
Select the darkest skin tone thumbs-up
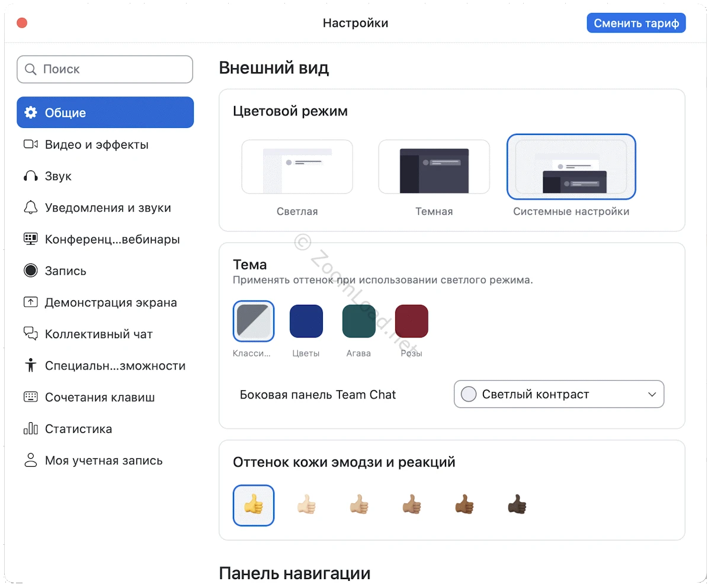coord(517,505)
